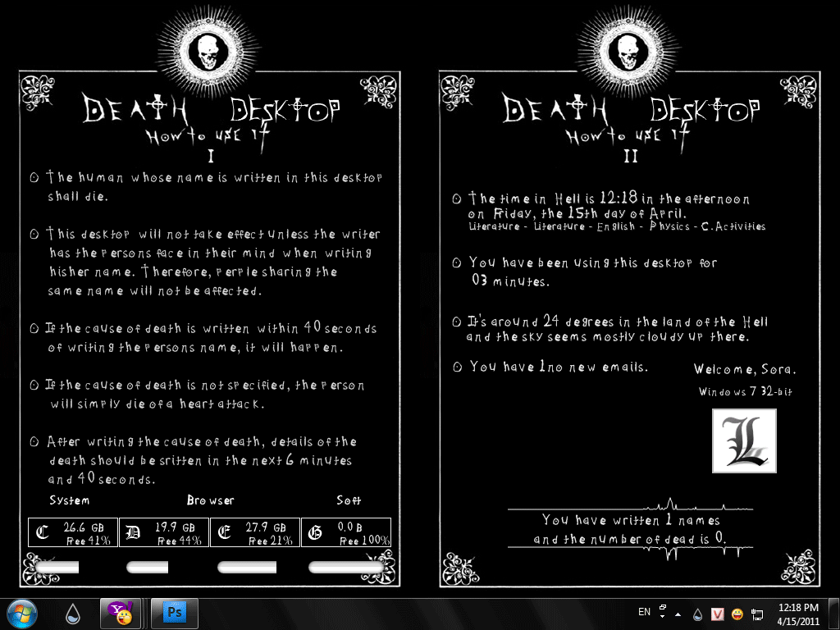This screenshot has width=840, height=630.
Task: Click the usage bar under drive E
Action: 247,568
